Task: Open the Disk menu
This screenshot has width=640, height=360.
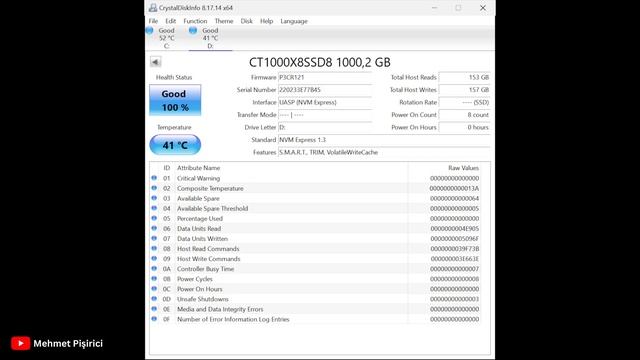Action: tap(247, 21)
